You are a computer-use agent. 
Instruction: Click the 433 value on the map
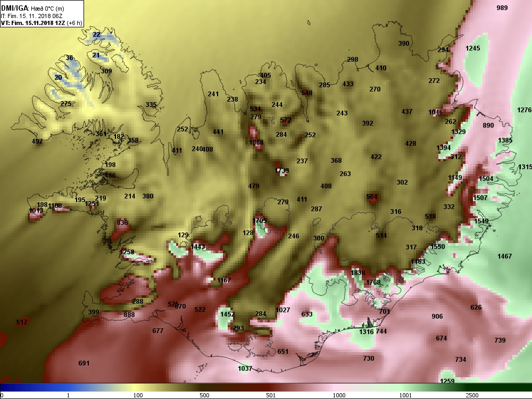(348, 84)
